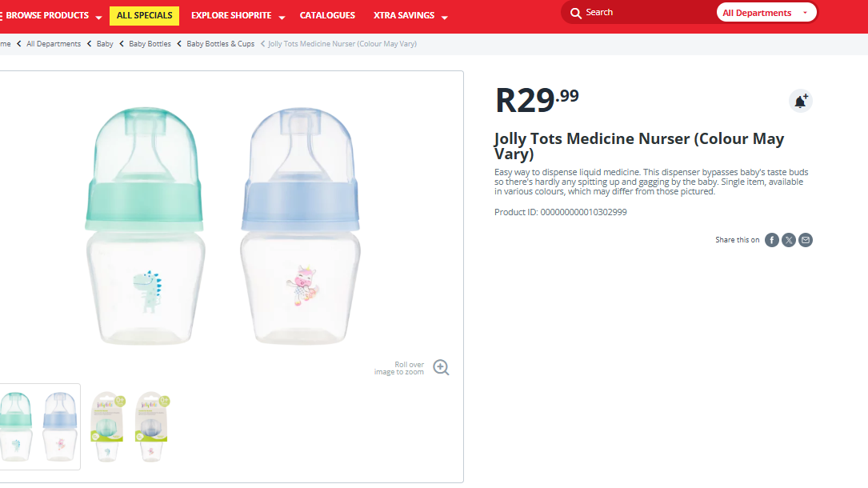
Task: Expand the Browse Products menu
Action: 54,16
